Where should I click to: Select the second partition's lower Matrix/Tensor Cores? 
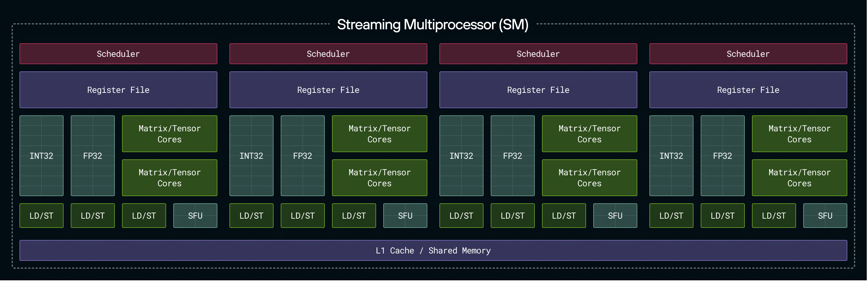click(379, 178)
